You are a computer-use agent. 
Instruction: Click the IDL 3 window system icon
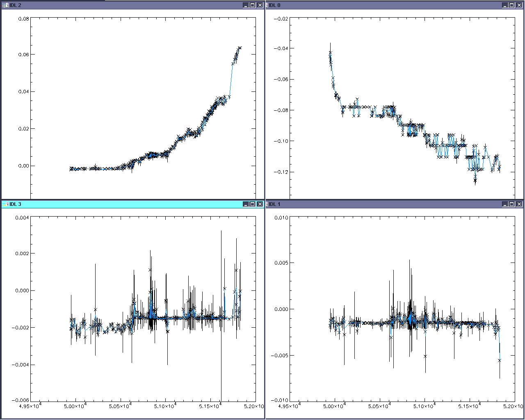tap(6, 204)
